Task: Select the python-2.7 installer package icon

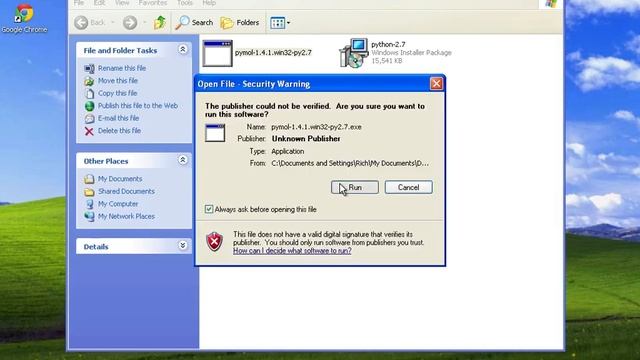Action: click(x=353, y=53)
